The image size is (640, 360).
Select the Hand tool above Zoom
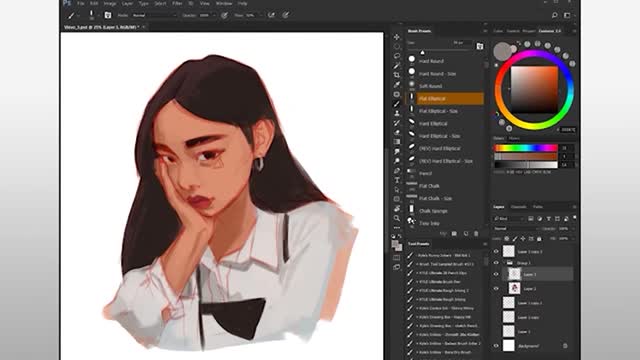[x=397, y=209]
